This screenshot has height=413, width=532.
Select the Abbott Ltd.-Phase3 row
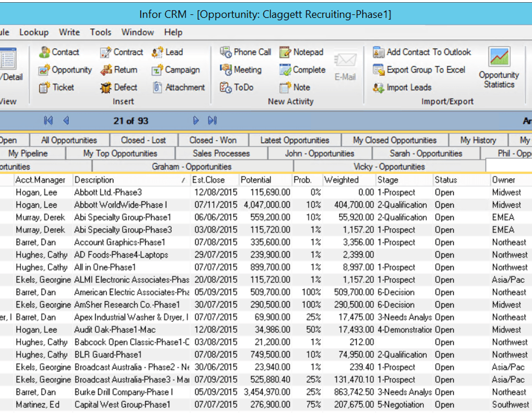pyautogui.click(x=266, y=192)
